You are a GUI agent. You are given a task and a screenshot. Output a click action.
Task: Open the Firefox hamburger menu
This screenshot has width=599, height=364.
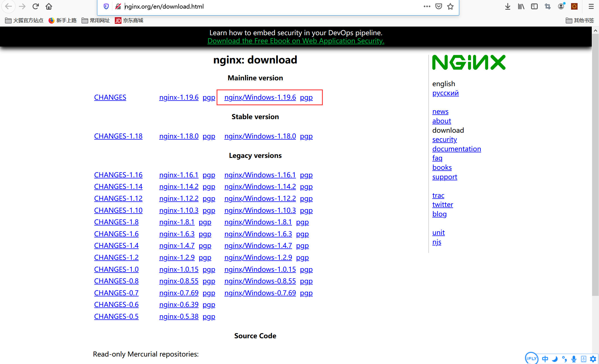[x=591, y=6]
